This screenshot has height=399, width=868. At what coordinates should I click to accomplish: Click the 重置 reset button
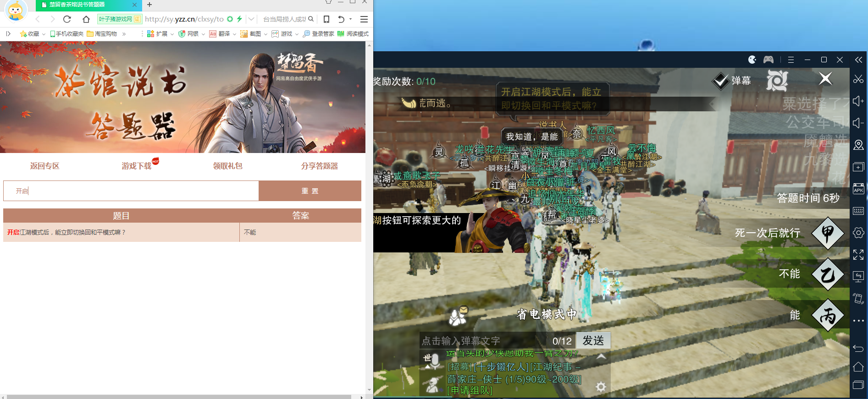pos(310,191)
